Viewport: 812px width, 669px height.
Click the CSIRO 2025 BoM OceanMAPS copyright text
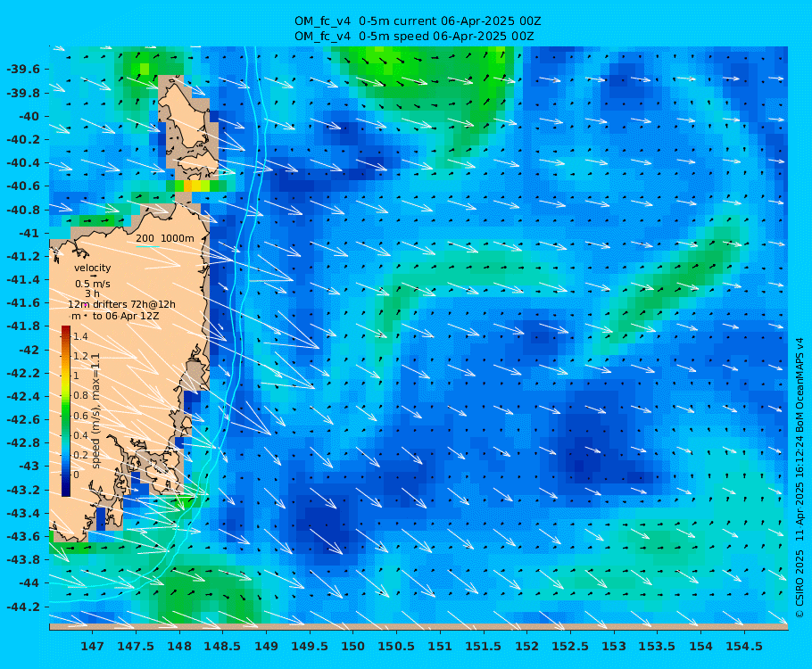tap(800, 477)
